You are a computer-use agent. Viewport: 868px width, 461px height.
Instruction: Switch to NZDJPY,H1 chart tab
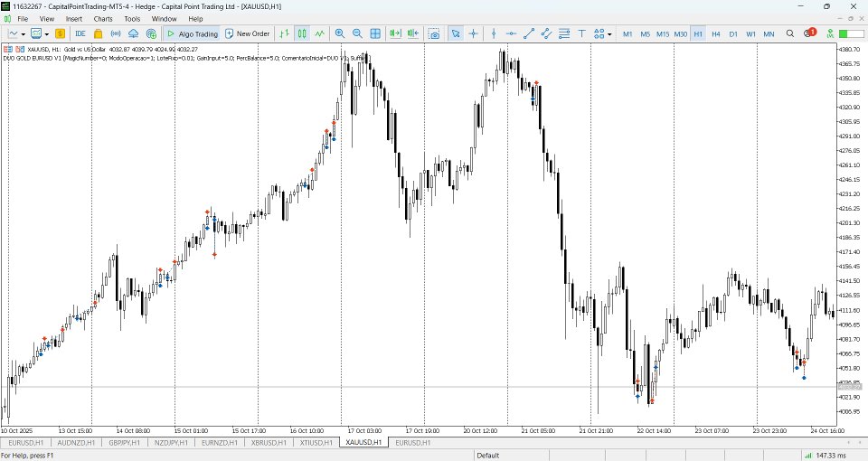coord(171,443)
